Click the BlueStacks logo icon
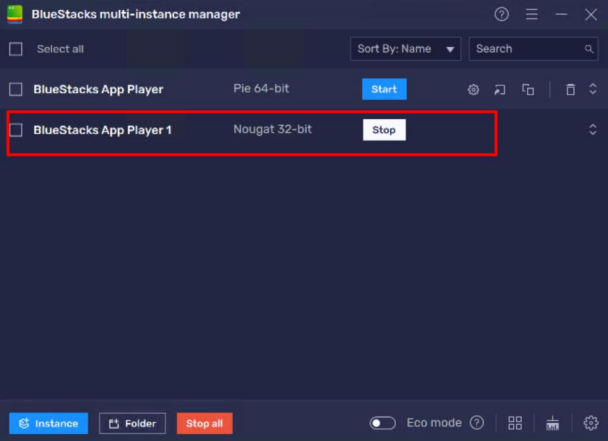 15,14
